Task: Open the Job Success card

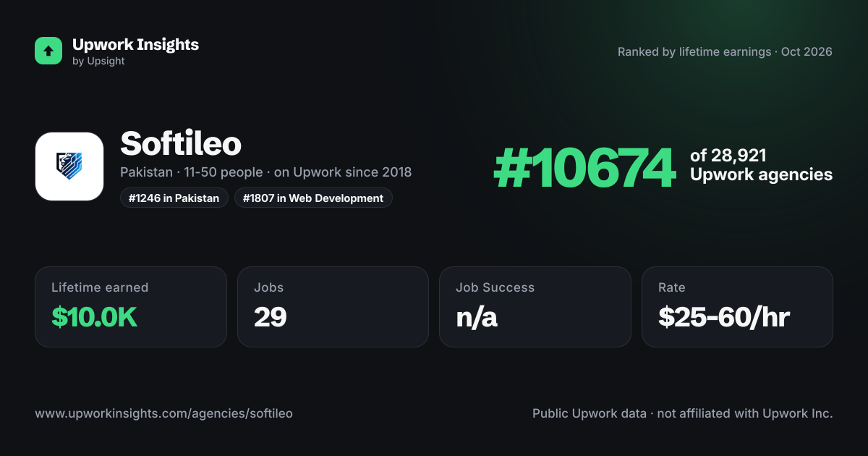Action: tap(535, 307)
